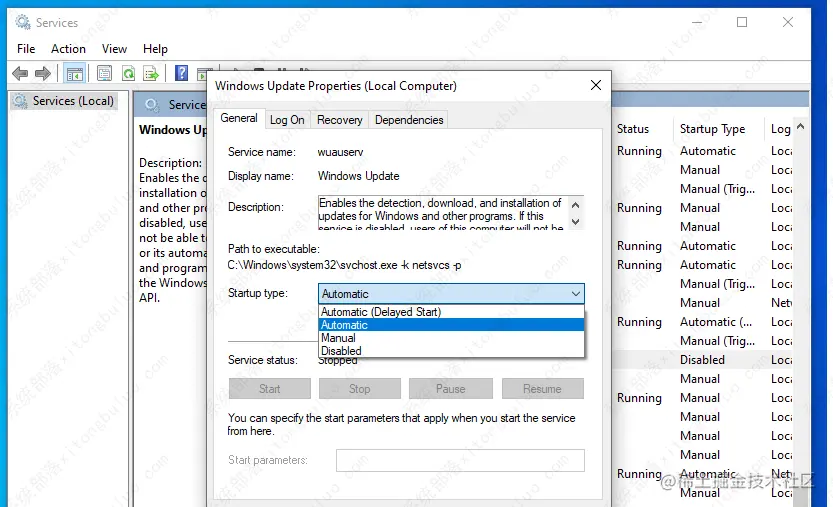This screenshot has width=833, height=507.
Task: Open the File menu
Action: point(26,49)
